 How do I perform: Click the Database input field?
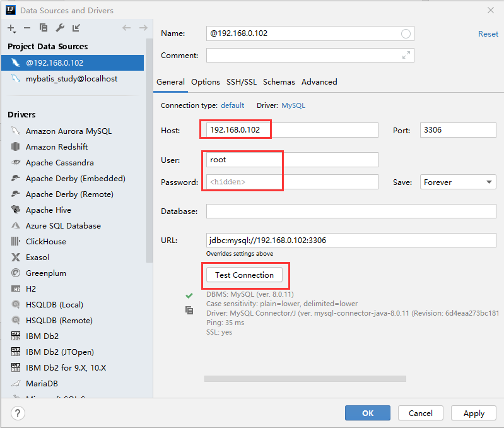(x=351, y=211)
